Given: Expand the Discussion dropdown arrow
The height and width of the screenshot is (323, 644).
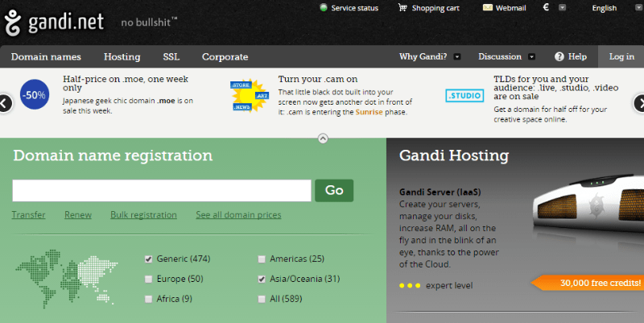Looking at the screenshot, I should [x=531, y=56].
